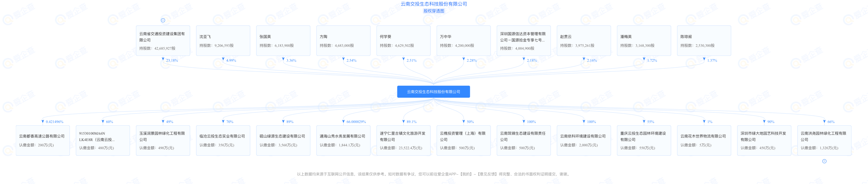This screenshot has height=184, width=868.
Task: Click the 2.18% stake label
Action: pyautogui.click(x=532, y=61)
